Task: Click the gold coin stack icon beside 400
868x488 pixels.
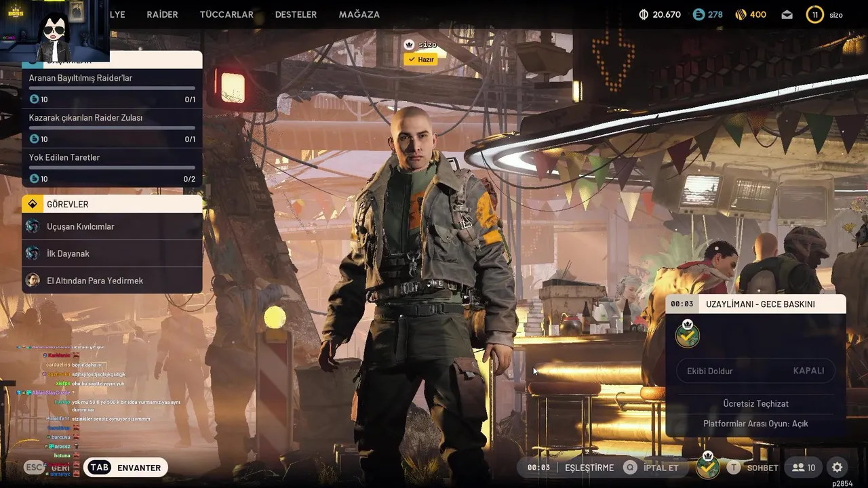Action: [x=741, y=14]
